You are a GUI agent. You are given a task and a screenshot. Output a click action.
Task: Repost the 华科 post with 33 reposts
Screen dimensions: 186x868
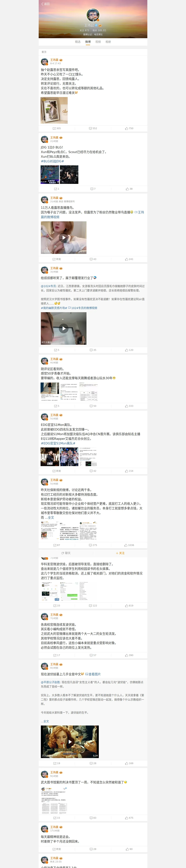(57, 606)
